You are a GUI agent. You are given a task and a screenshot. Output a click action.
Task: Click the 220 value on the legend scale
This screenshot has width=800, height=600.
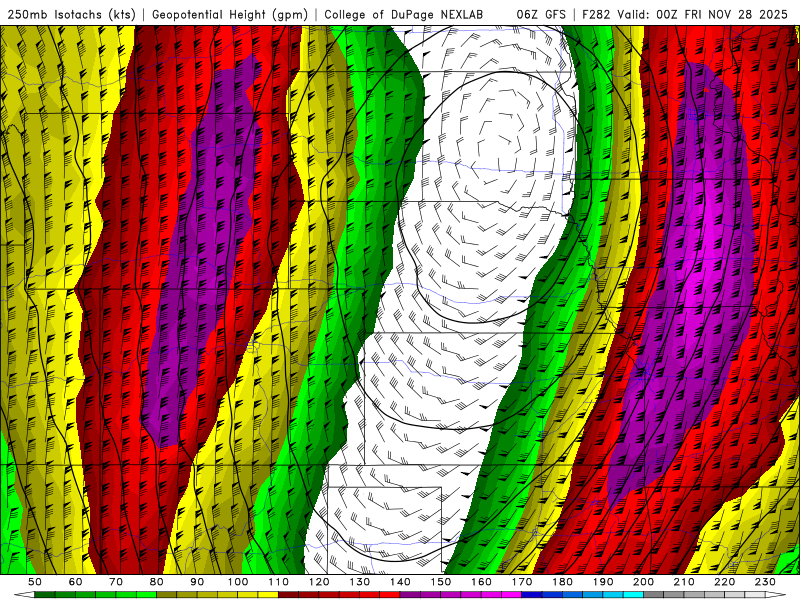[x=725, y=582]
